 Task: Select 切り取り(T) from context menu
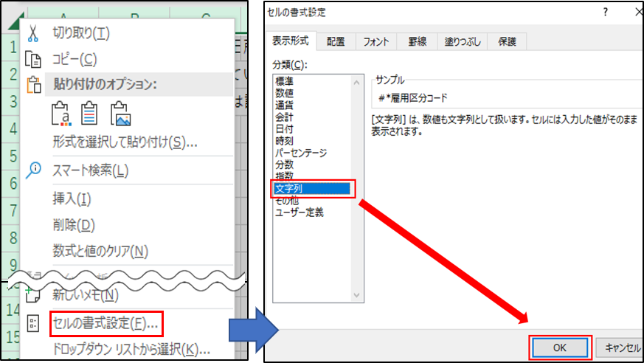tap(81, 34)
